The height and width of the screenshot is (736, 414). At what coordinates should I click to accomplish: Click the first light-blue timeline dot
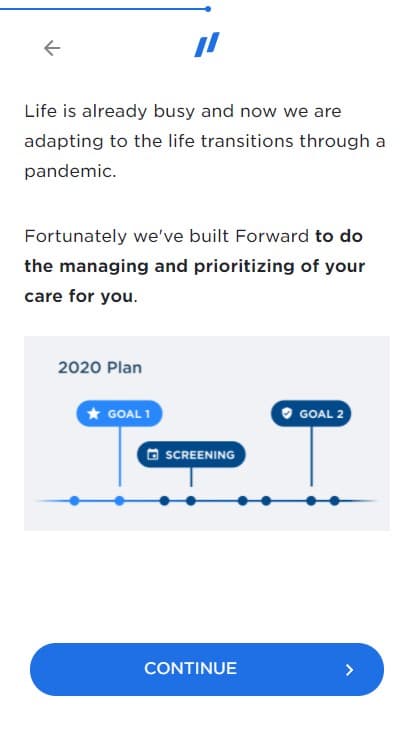click(74, 501)
